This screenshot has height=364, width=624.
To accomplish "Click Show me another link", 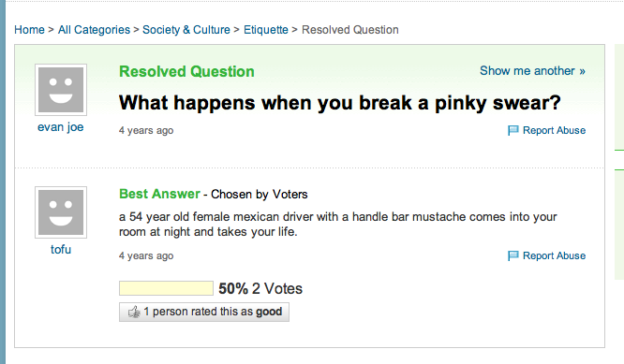I will pos(532,71).
